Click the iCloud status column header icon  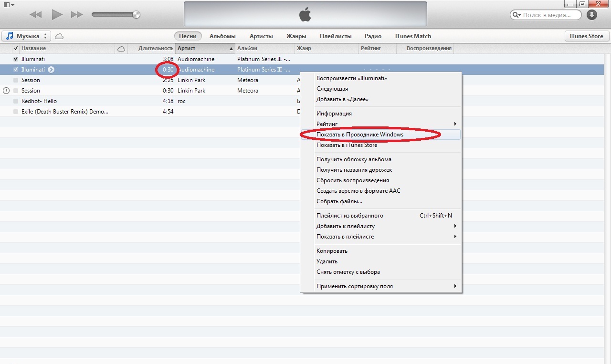(x=121, y=49)
